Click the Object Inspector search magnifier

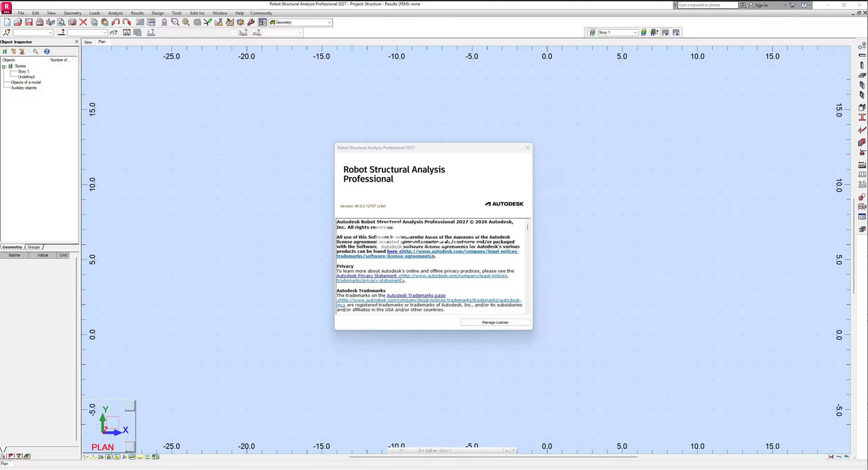(35, 52)
